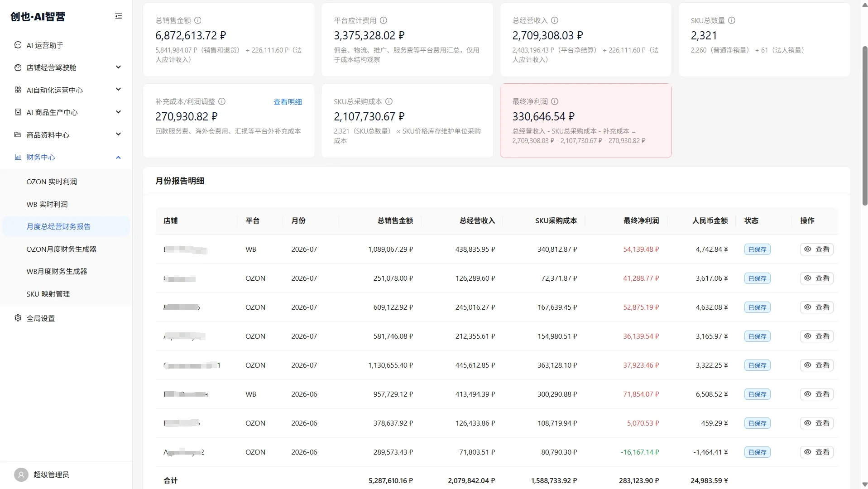View report with profit 52,875.19 ₽
Viewport: 868px width, 489px height.
tap(816, 307)
